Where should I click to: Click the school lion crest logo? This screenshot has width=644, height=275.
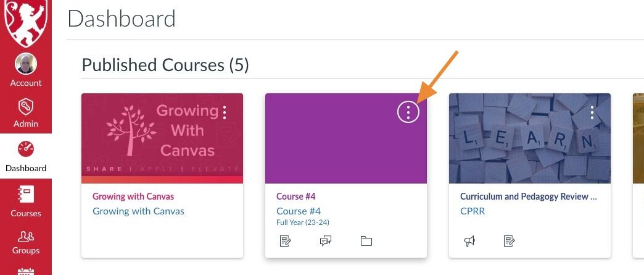tap(26, 23)
